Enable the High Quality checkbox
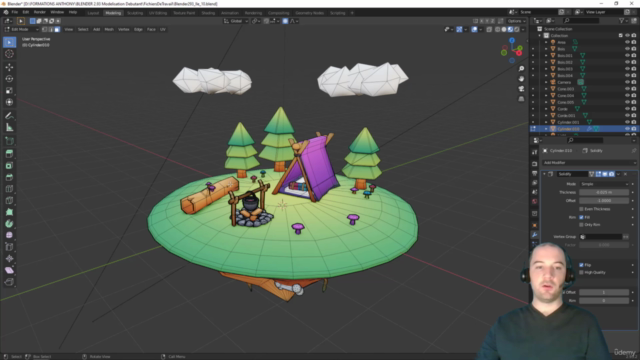640x360 pixels. click(x=581, y=272)
